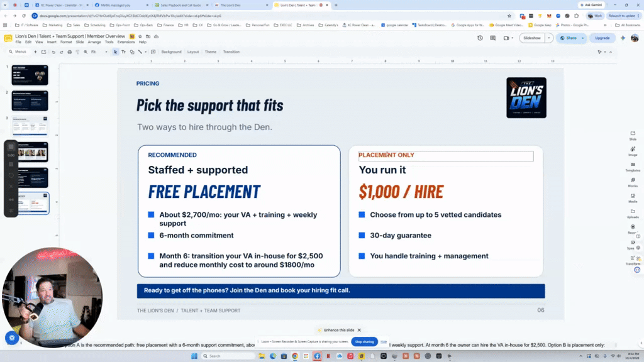This screenshot has width=644, height=362.
Task: Open the line type dropdown arrow
Action: pos(145,52)
